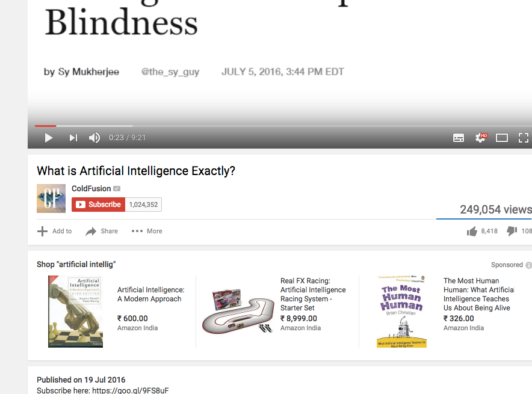Subscribe to the ColdFusion channel

pyautogui.click(x=98, y=205)
